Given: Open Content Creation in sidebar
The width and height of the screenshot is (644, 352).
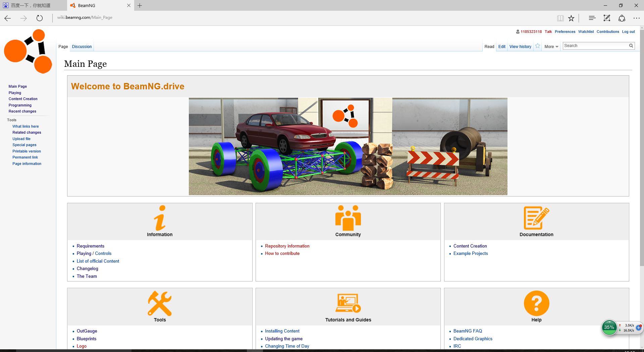Looking at the screenshot, I should point(23,99).
